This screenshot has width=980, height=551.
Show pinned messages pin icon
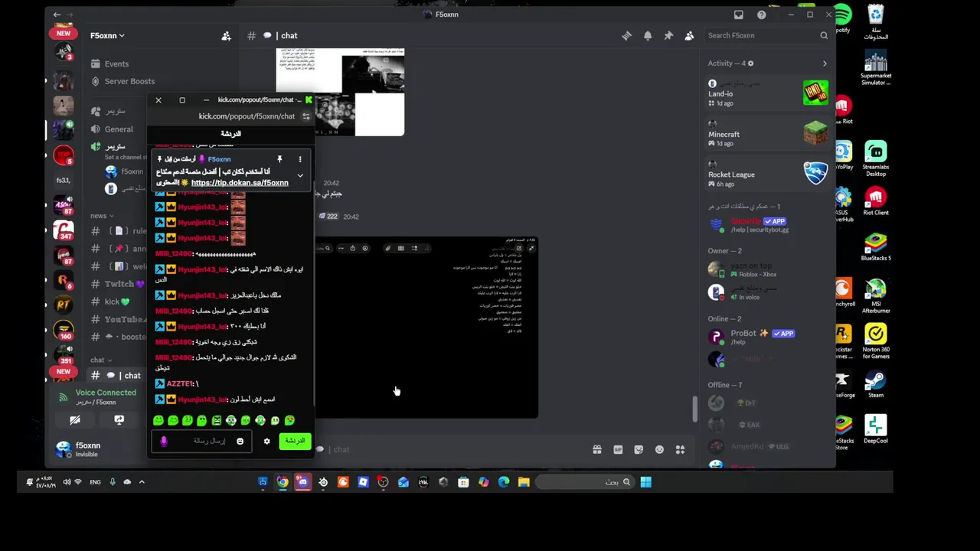[x=668, y=35]
